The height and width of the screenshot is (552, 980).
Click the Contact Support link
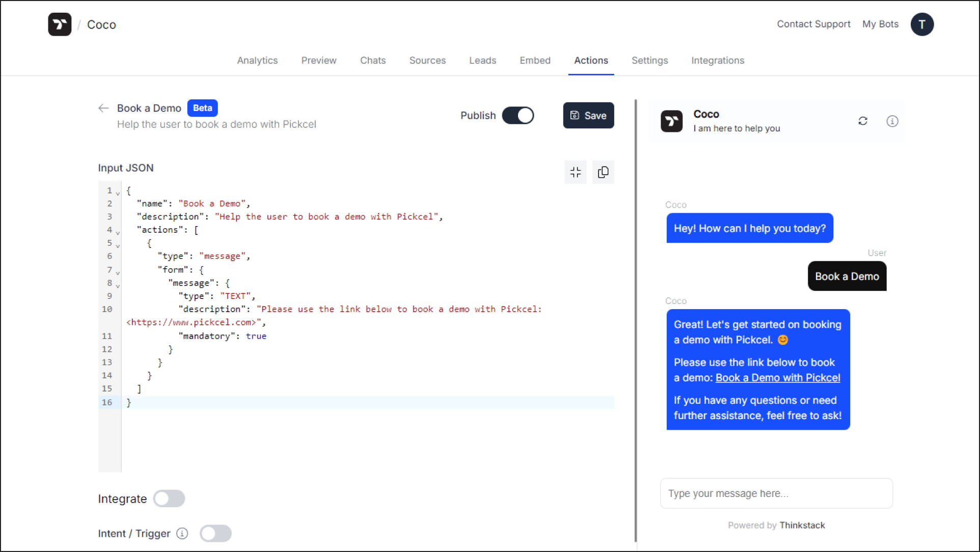813,24
